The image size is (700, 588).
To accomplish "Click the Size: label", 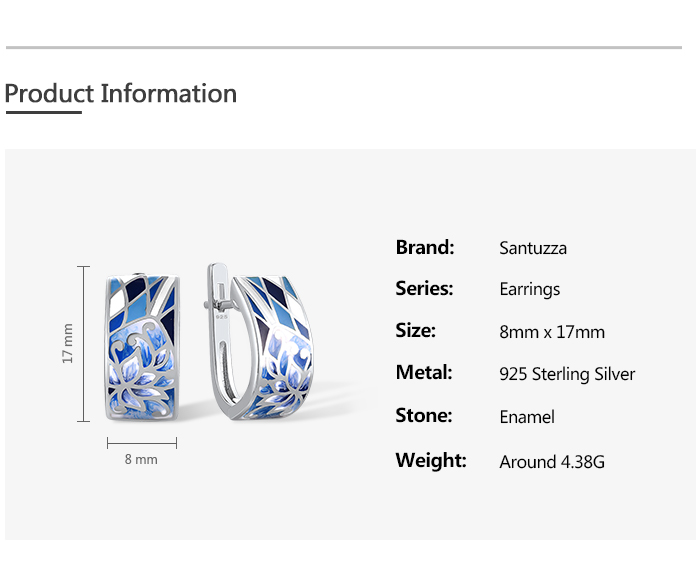I will [x=416, y=331].
